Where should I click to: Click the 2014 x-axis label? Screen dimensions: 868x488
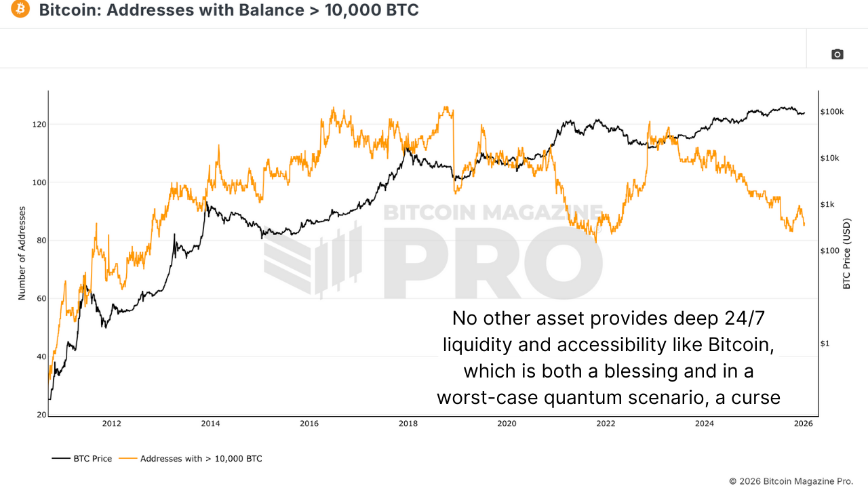211,424
